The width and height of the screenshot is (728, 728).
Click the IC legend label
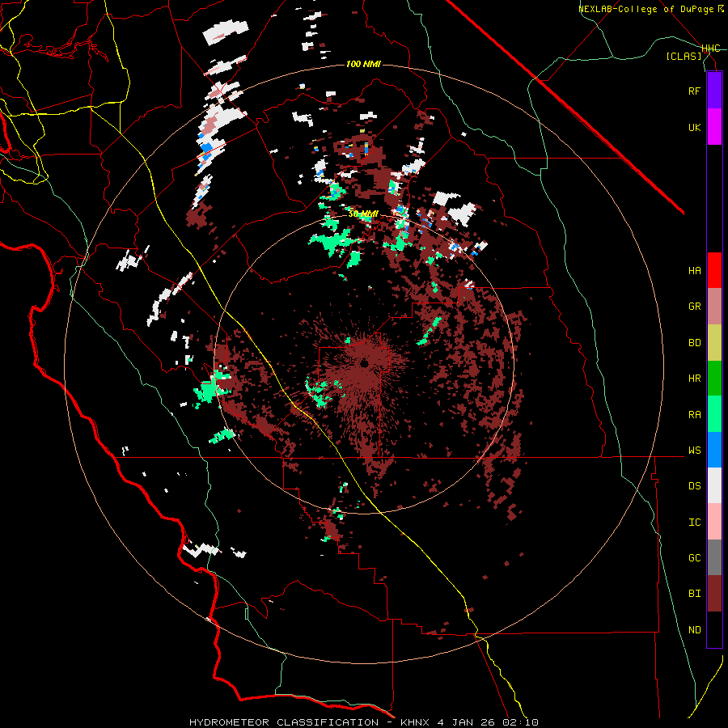click(694, 523)
